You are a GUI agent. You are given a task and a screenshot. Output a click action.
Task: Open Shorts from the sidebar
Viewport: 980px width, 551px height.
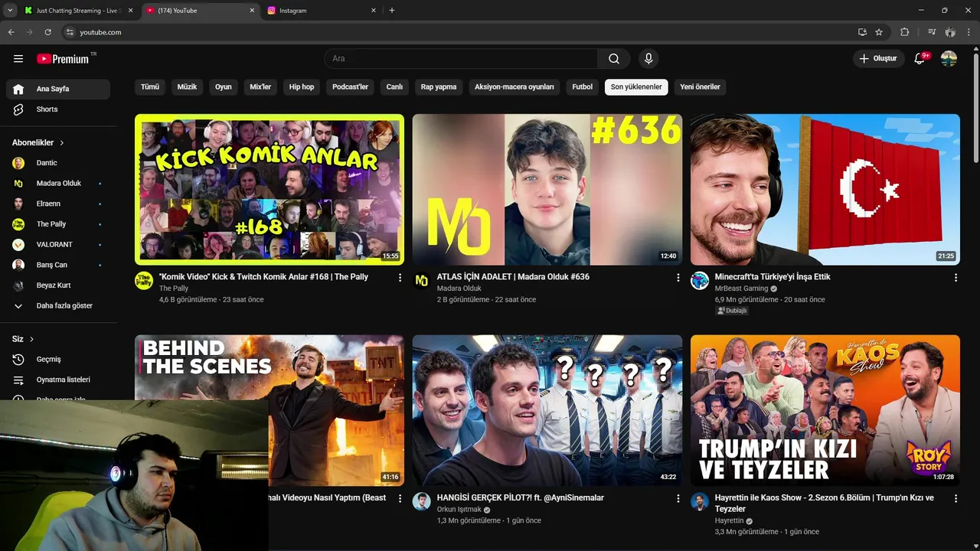click(58, 109)
